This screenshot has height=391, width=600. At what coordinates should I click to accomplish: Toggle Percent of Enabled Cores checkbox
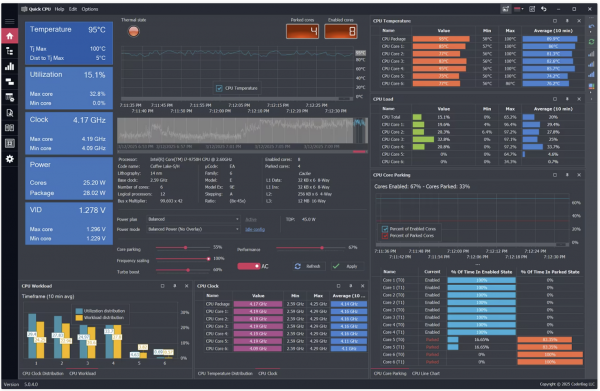tap(385, 229)
